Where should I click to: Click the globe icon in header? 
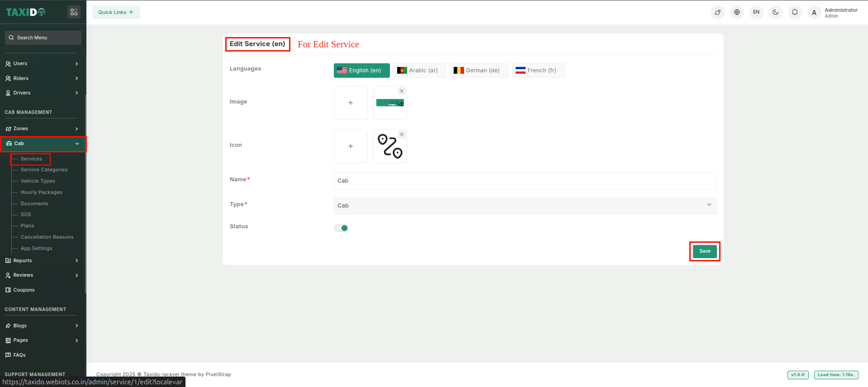[x=737, y=12]
